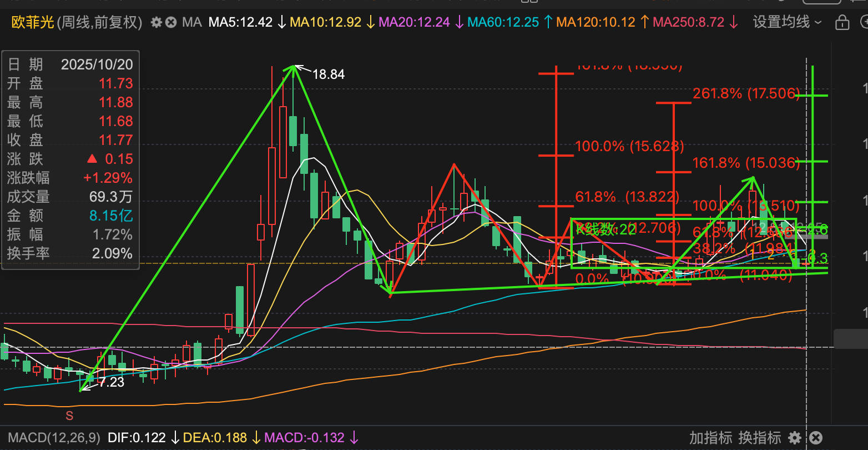Click the (周线,前复权) period label
This screenshot has height=450, width=868.
pos(100,22)
